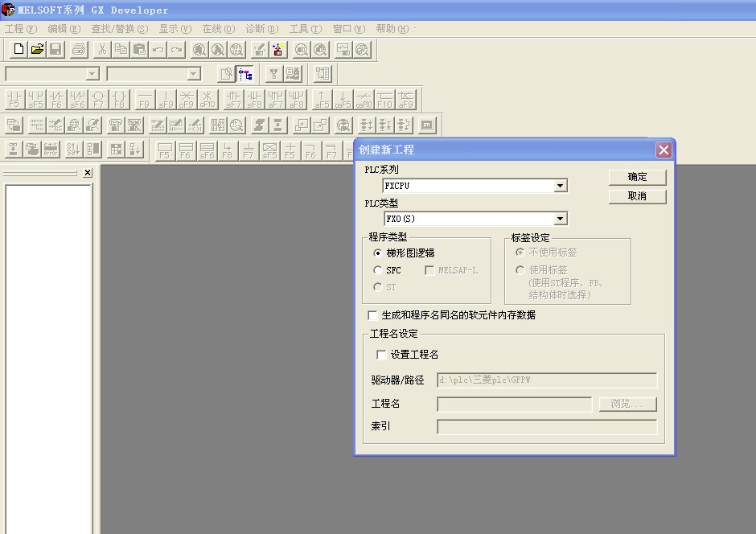Select the SFC program type option
The image size is (756, 534).
point(378,270)
